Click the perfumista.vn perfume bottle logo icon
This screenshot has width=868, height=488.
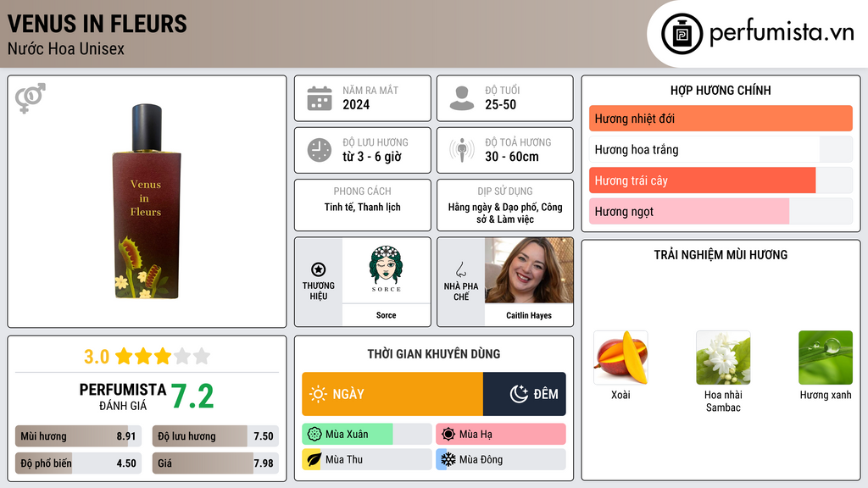tap(682, 34)
